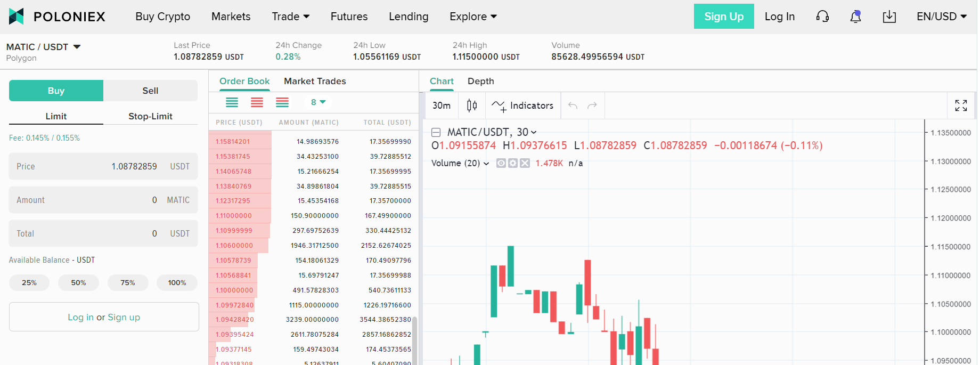Select 50% of available balance
Image resolution: width=980 pixels, height=365 pixels.
(78, 282)
